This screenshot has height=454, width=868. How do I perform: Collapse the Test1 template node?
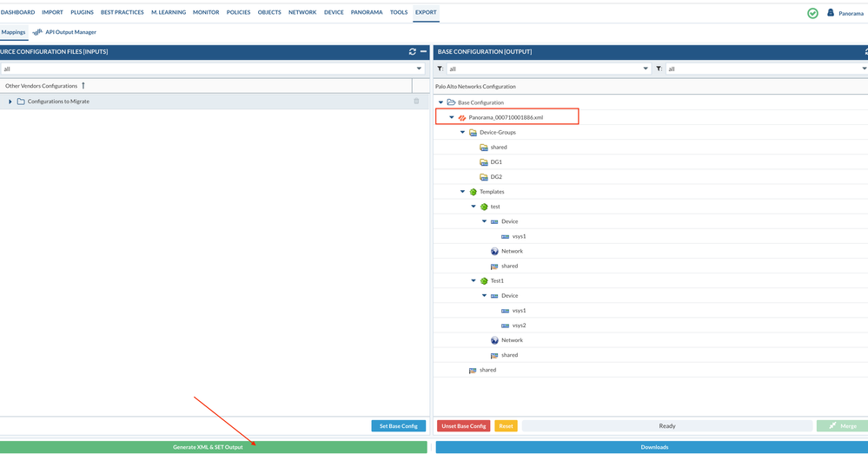pyautogui.click(x=474, y=280)
